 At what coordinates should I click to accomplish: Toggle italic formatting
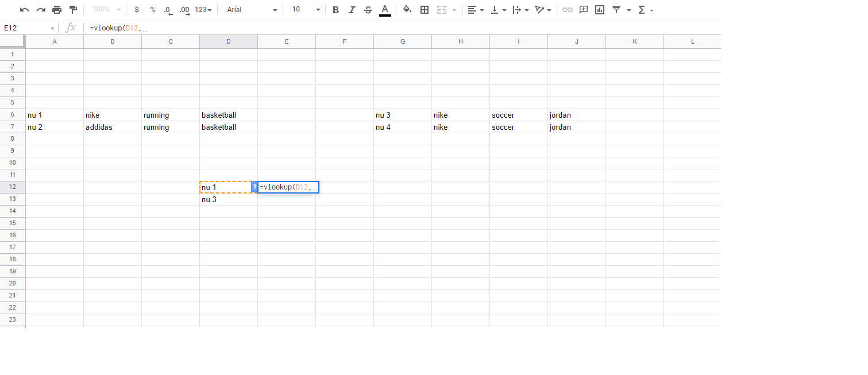(352, 10)
